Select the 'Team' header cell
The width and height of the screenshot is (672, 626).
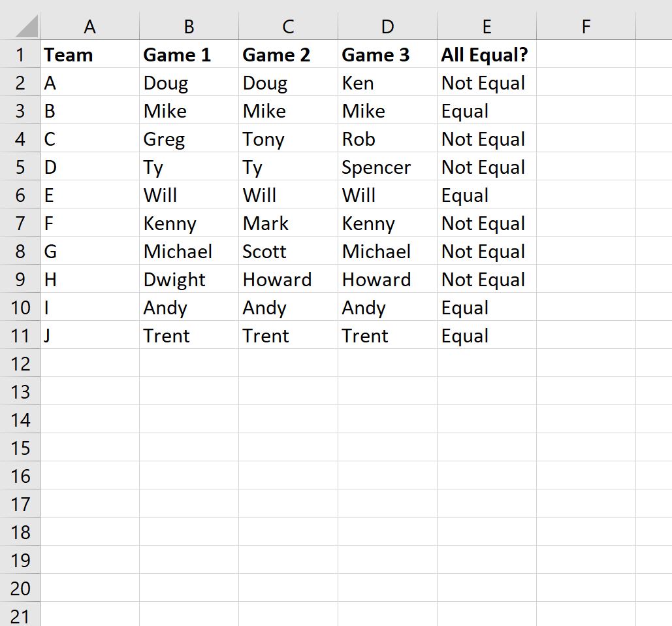[89, 54]
